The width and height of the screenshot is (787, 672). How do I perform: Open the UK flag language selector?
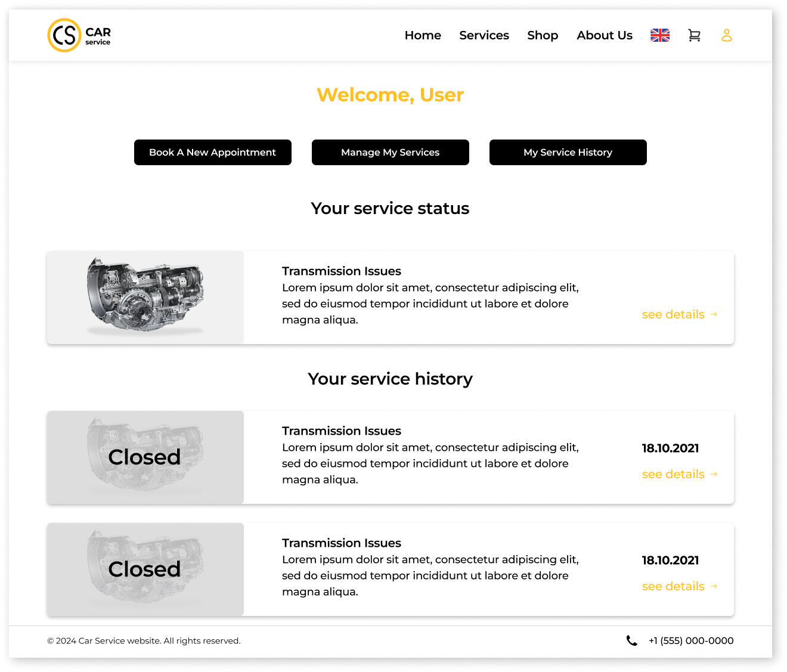pos(659,35)
